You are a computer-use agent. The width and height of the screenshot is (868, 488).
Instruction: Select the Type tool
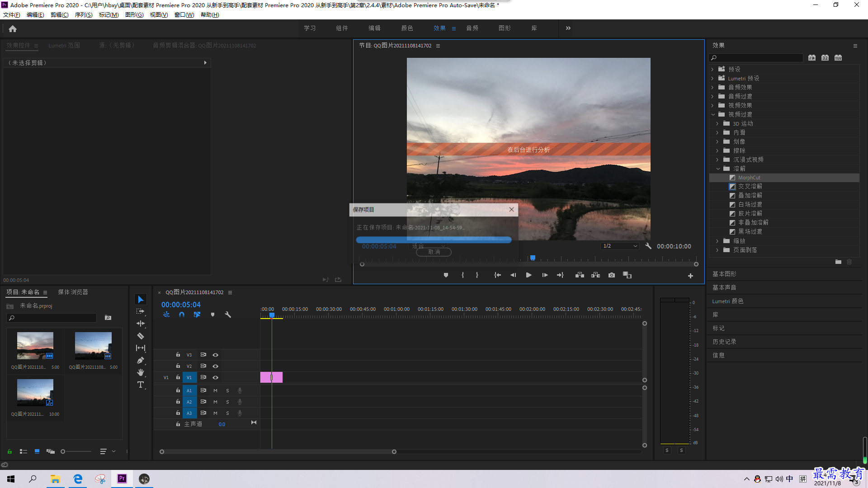141,385
